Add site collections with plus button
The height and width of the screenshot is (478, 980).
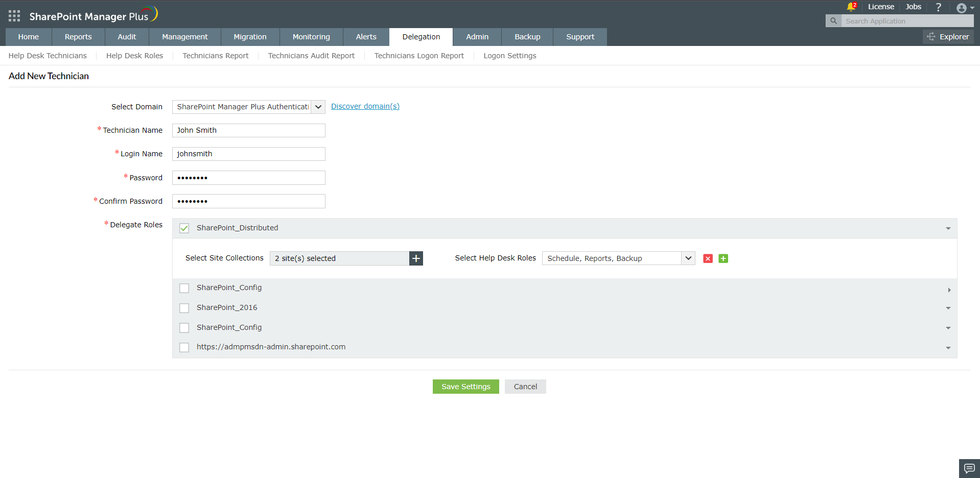(x=416, y=258)
